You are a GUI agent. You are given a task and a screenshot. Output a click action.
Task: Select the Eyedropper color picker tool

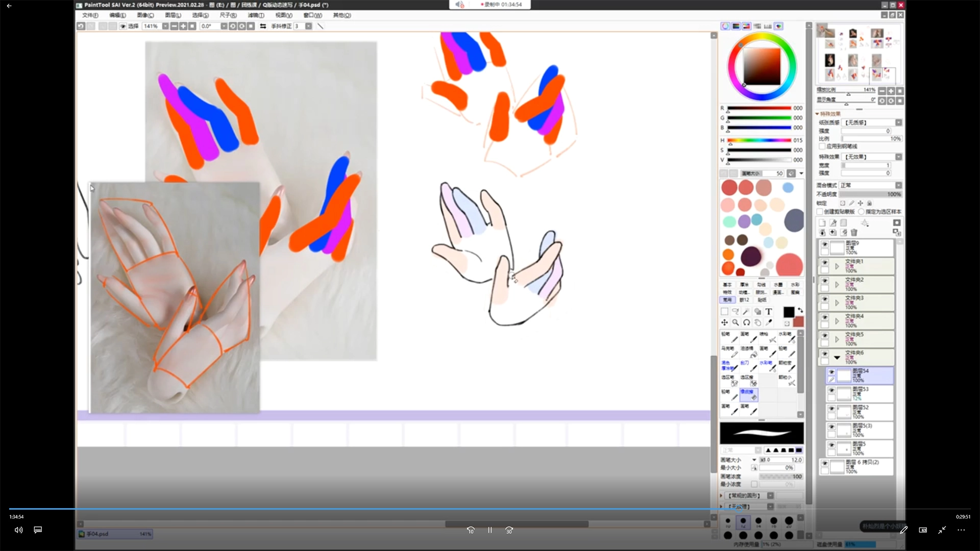click(x=769, y=322)
